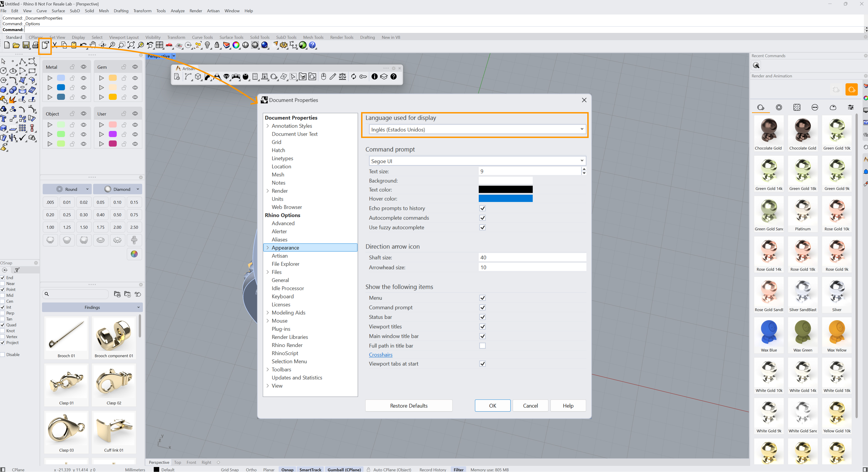
Task: Open the Segoe UI font dropdown
Action: (477, 161)
